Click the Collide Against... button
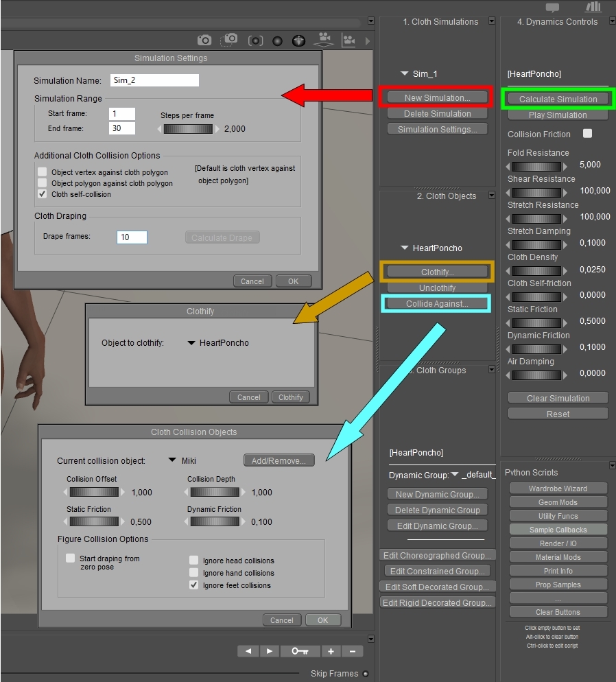The width and height of the screenshot is (616, 682). (x=437, y=303)
